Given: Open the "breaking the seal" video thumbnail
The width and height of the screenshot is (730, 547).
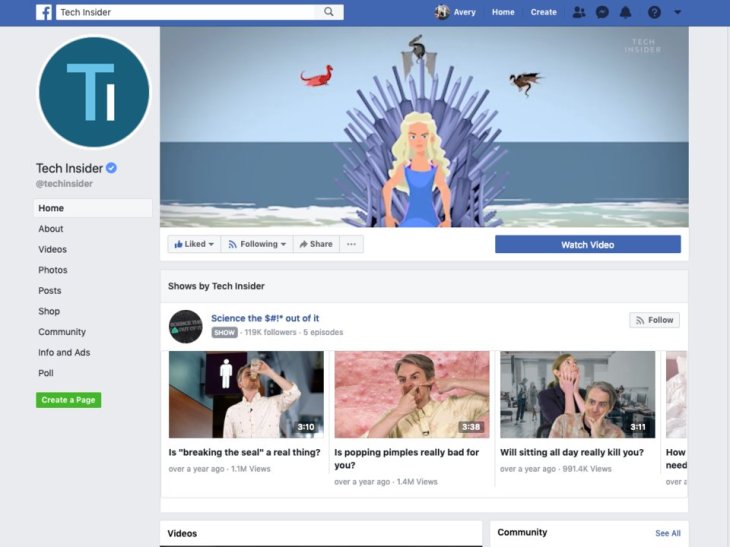Looking at the screenshot, I should tap(245, 394).
